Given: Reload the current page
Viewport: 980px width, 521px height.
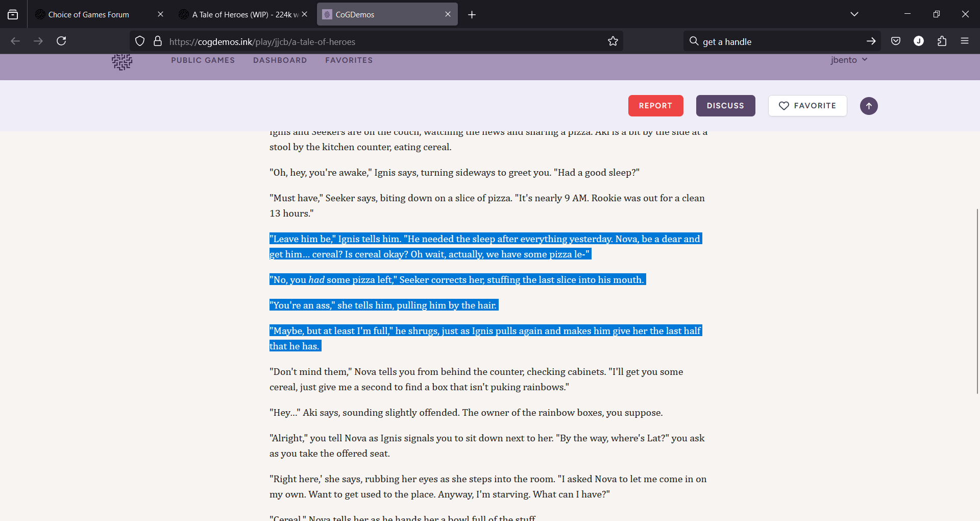Looking at the screenshot, I should [x=61, y=41].
